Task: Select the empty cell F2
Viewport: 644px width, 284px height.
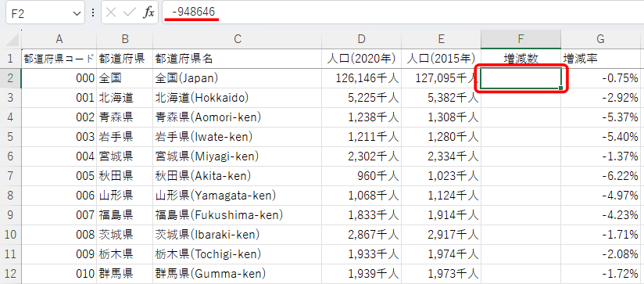Action: click(x=521, y=78)
